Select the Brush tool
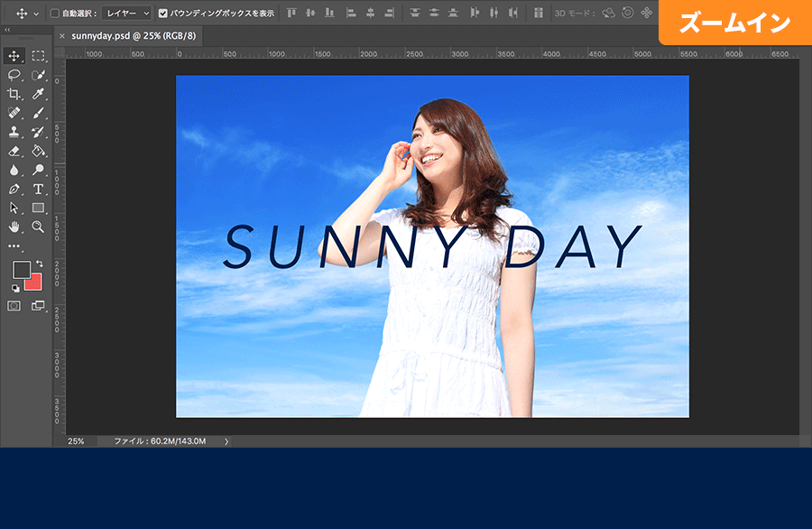The width and height of the screenshot is (812, 529). point(38,113)
